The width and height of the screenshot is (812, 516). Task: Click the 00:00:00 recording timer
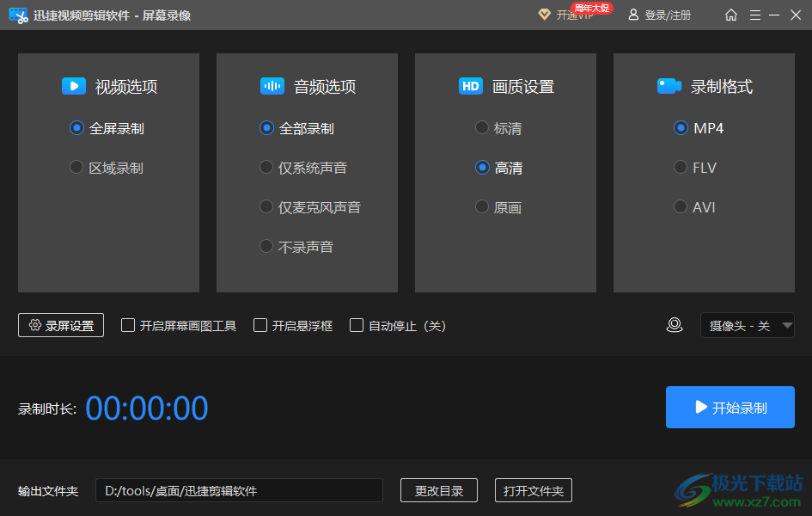tap(147, 408)
